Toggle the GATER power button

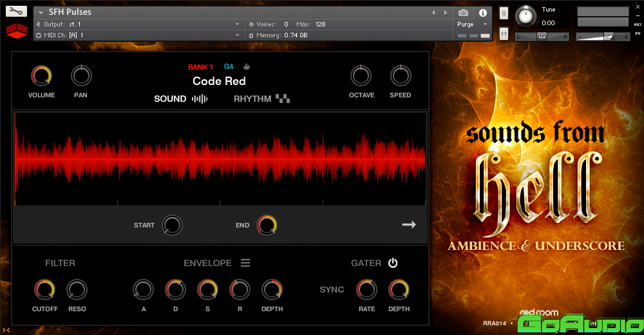click(x=393, y=263)
